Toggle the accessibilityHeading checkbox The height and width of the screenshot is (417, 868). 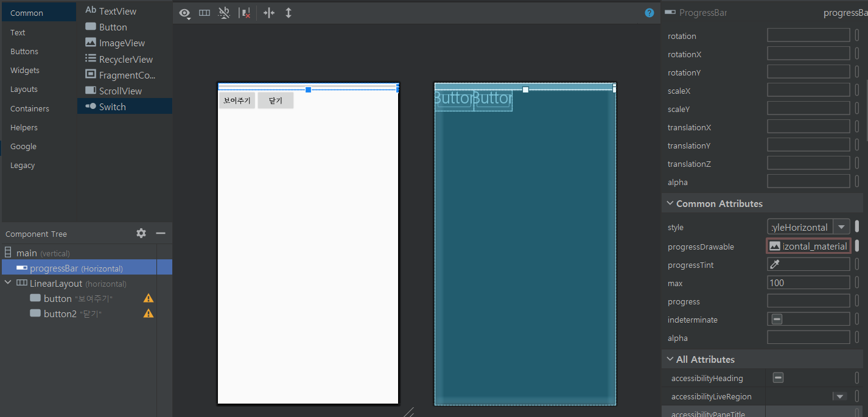778,378
